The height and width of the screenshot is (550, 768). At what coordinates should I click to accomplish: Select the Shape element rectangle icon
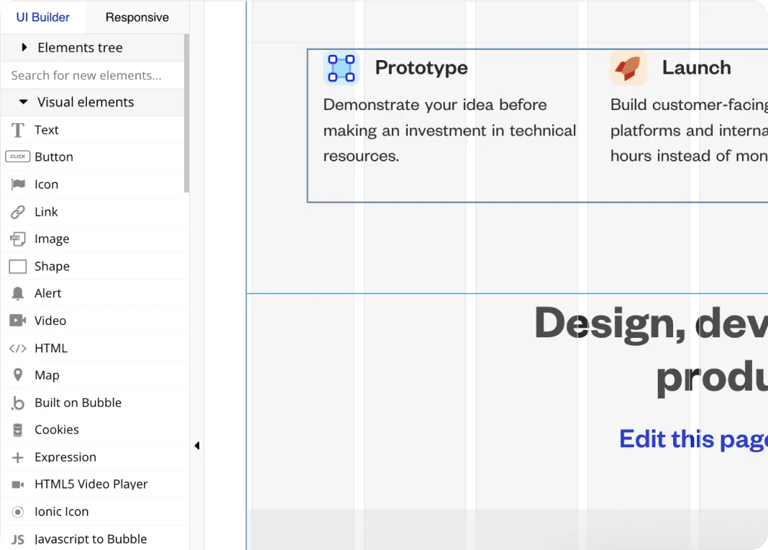tap(18, 266)
